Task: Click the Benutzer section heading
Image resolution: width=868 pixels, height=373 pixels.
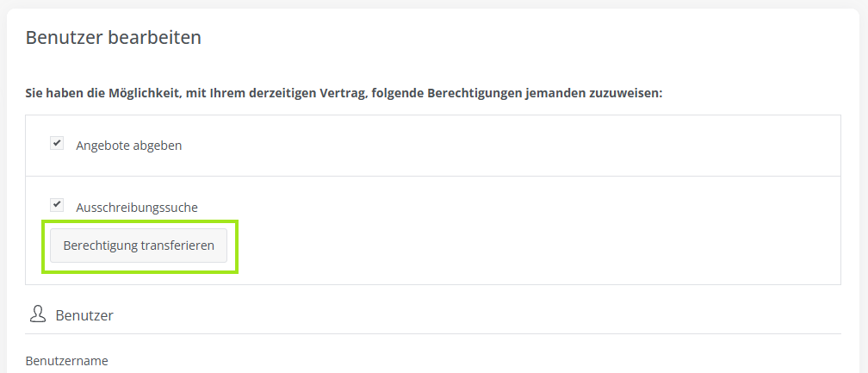Action: [84, 316]
